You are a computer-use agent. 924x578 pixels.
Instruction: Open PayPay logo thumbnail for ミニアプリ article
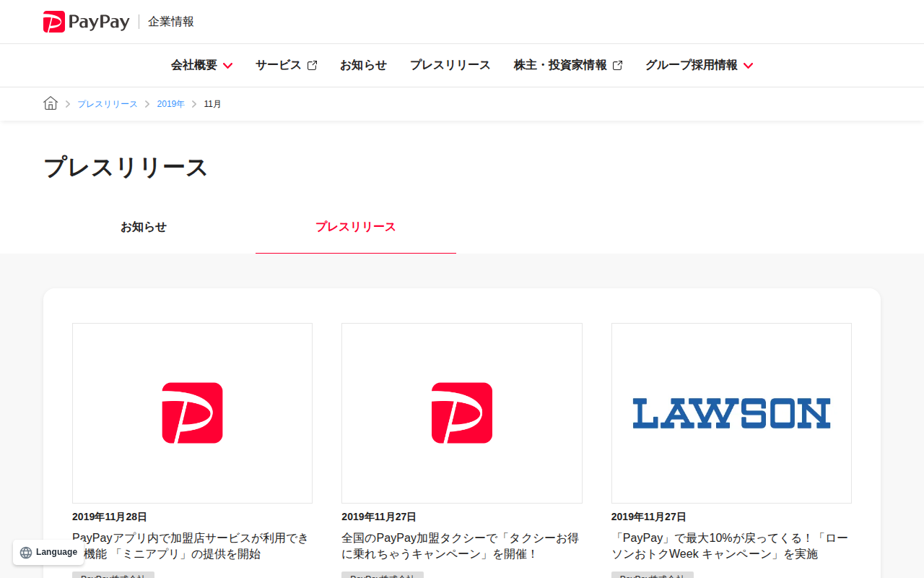[x=192, y=413]
